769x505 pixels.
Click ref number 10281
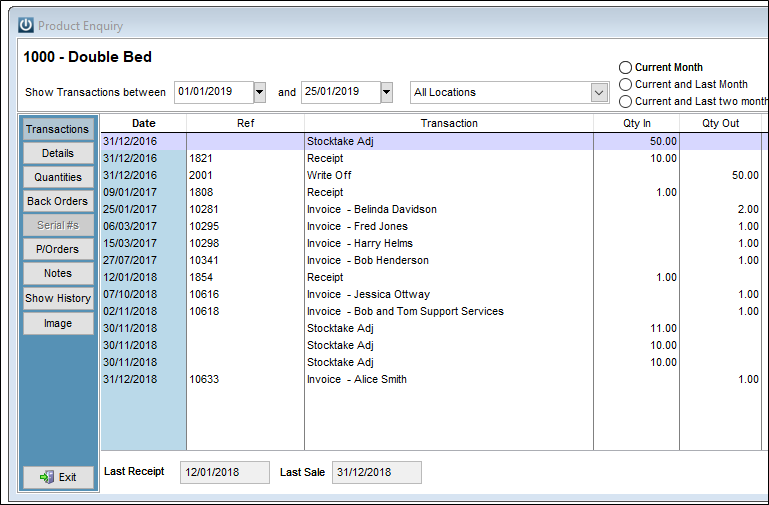point(204,209)
